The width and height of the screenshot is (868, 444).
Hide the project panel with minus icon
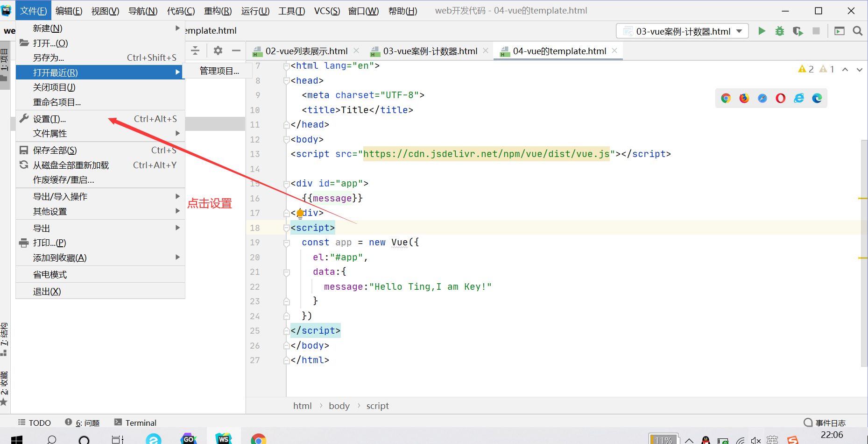point(236,50)
